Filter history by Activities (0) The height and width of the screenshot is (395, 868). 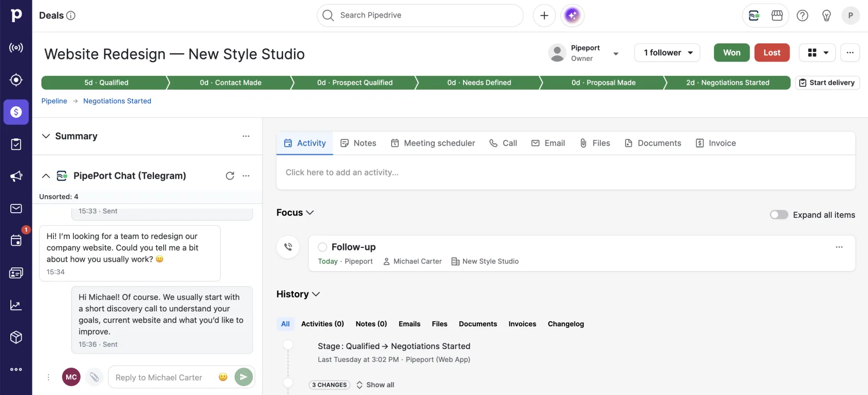tap(322, 324)
